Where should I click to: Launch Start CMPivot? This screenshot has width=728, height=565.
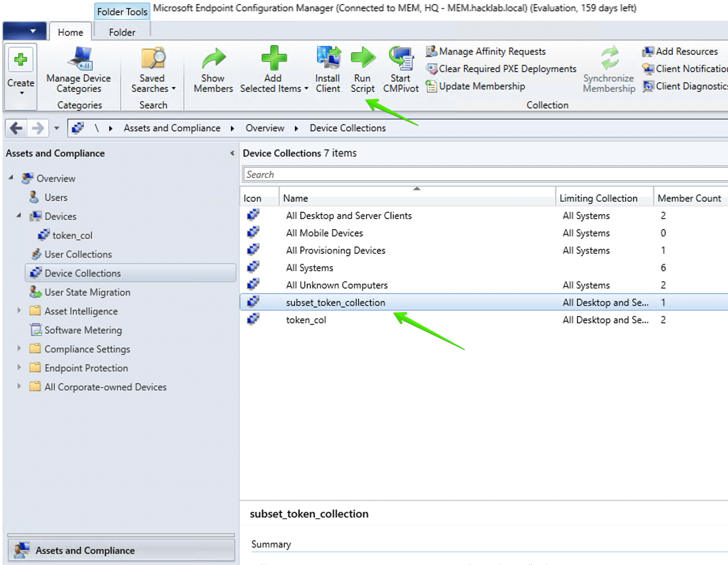(401, 70)
